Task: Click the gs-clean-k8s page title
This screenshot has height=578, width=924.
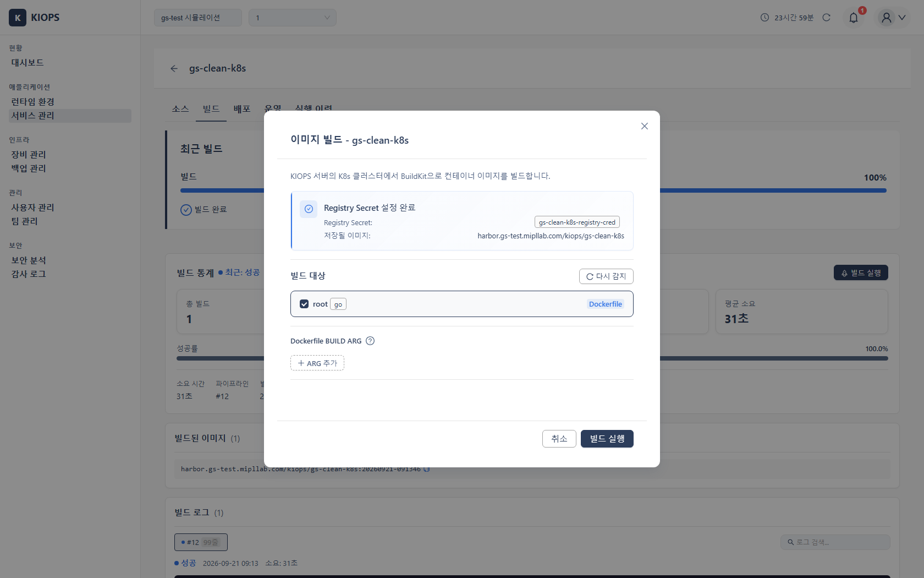Action: 217,68
